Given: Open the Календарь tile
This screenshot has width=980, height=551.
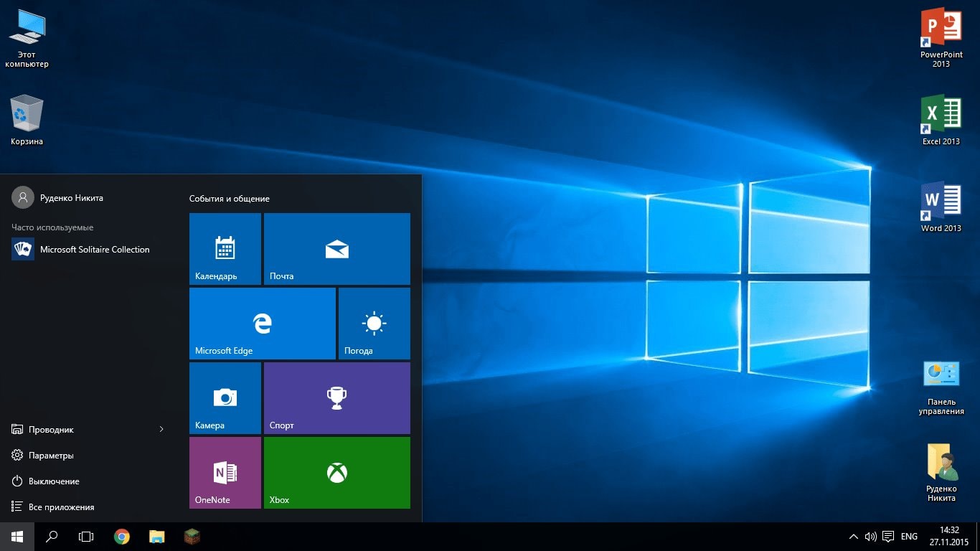Looking at the screenshot, I should tap(225, 248).
